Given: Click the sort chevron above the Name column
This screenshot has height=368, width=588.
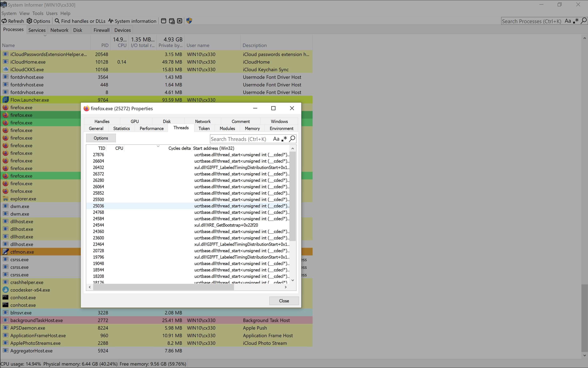Looking at the screenshot, I should point(45,35).
